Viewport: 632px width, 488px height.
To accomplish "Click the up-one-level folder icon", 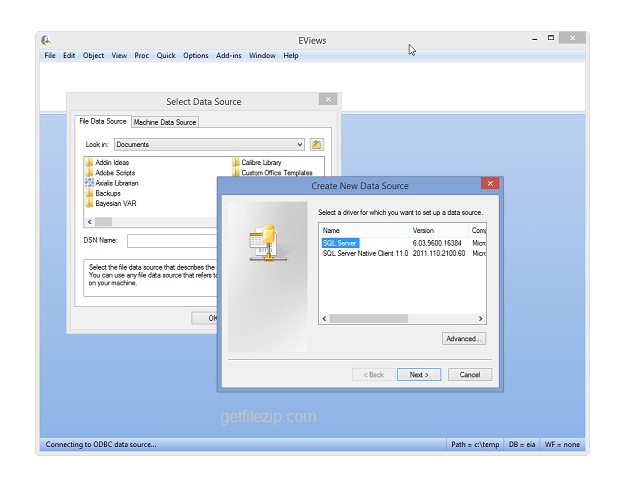I will point(316,145).
